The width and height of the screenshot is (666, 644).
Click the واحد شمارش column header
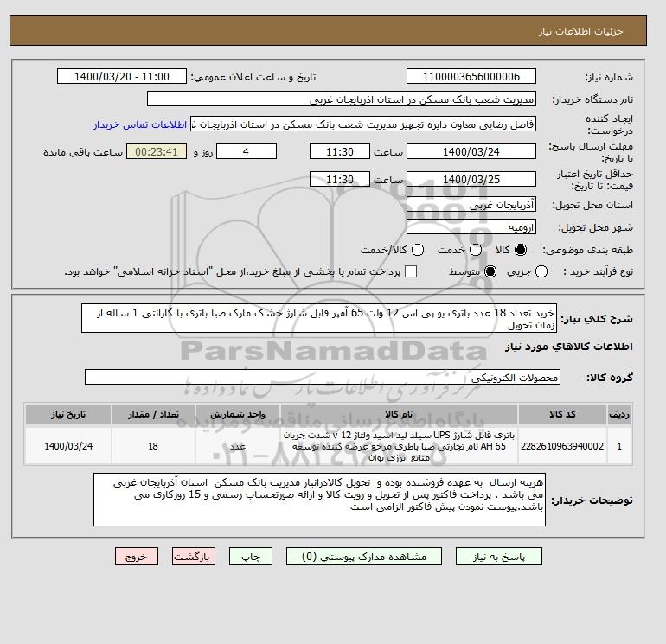[x=238, y=414]
